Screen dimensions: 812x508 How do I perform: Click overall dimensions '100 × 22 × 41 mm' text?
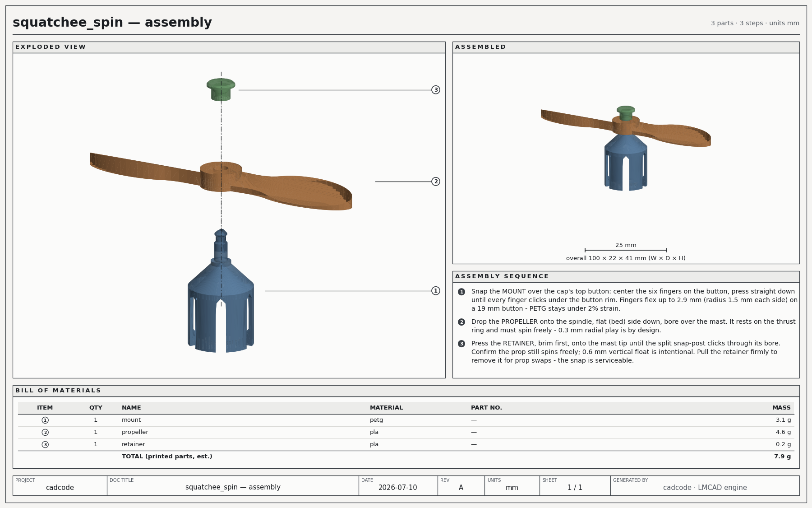point(626,258)
